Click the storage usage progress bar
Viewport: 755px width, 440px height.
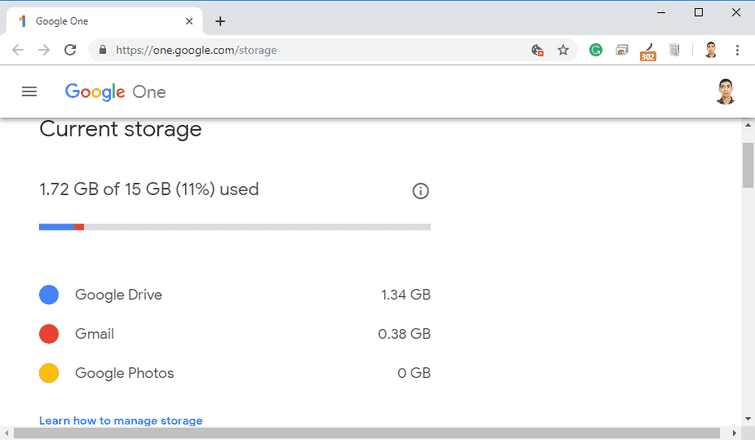tap(235, 227)
